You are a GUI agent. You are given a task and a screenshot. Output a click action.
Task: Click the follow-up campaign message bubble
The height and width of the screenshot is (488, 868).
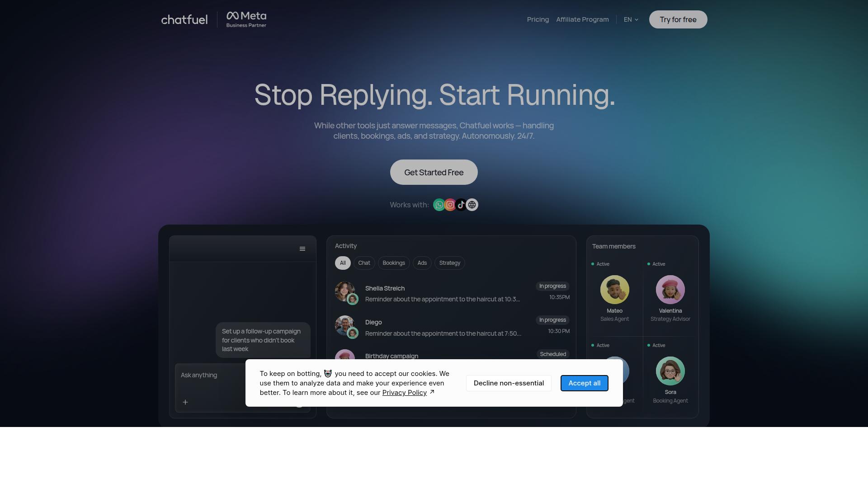263,340
